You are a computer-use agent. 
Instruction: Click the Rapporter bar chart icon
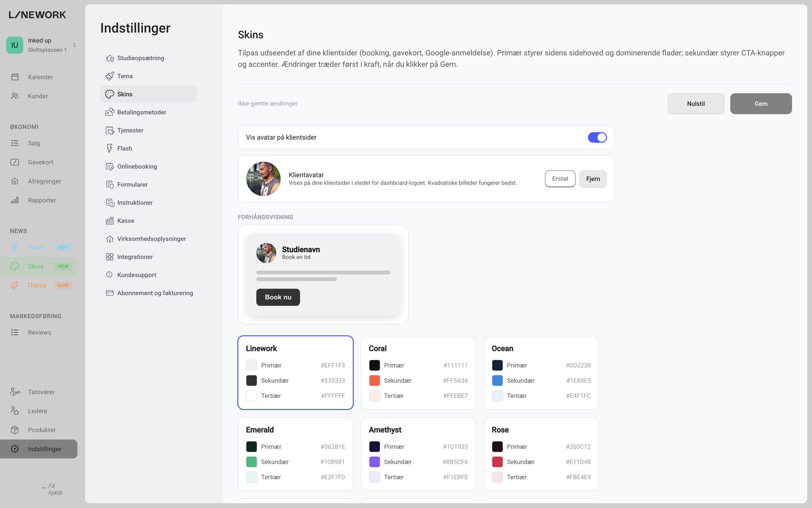point(15,201)
